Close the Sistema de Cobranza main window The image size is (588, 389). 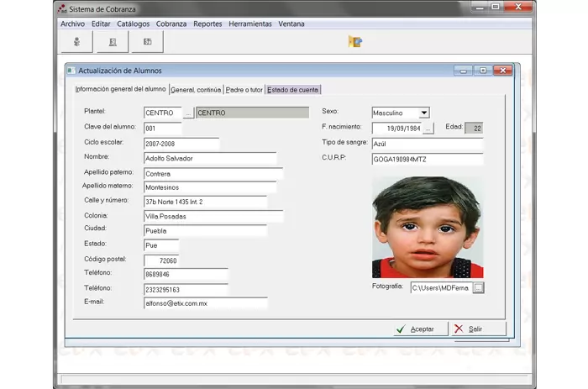click(518, 7)
